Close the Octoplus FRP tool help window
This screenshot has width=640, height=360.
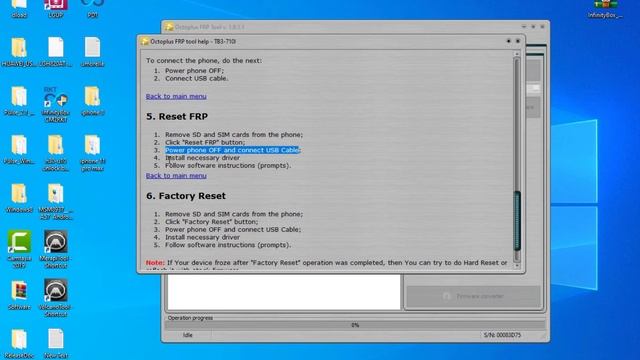[518, 41]
